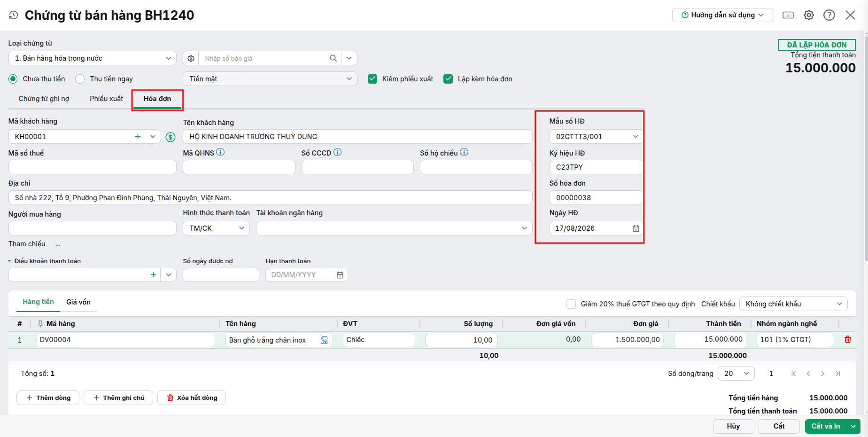The height and width of the screenshot is (437, 868).
Task: Go to last page of rows
Action: click(838, 374)
